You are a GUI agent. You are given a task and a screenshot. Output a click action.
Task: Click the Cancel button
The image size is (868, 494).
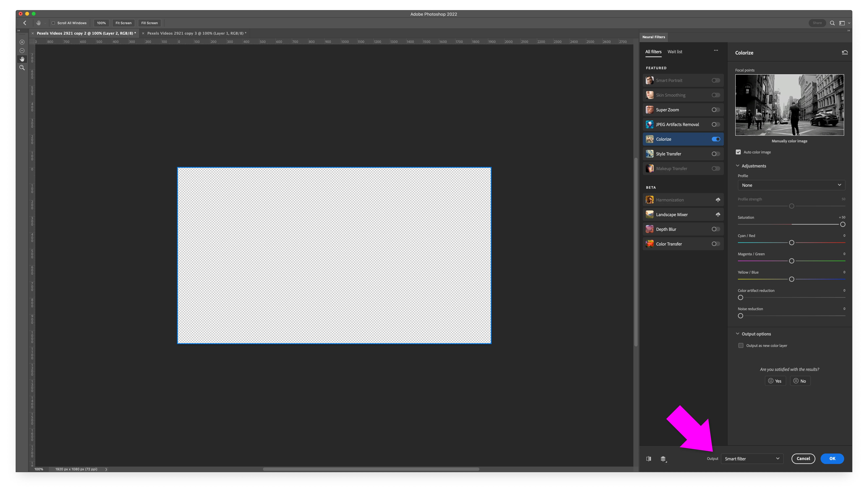803,459
